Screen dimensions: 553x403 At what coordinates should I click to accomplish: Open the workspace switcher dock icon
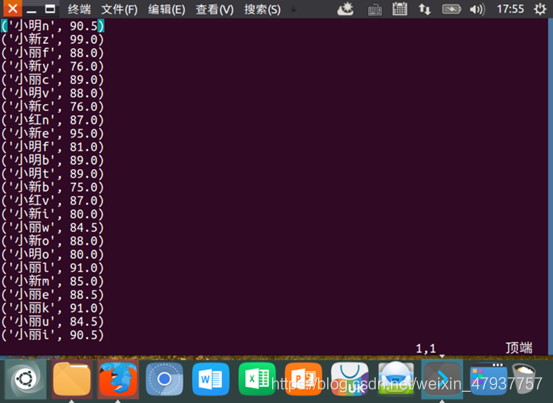tap(488, 379)
